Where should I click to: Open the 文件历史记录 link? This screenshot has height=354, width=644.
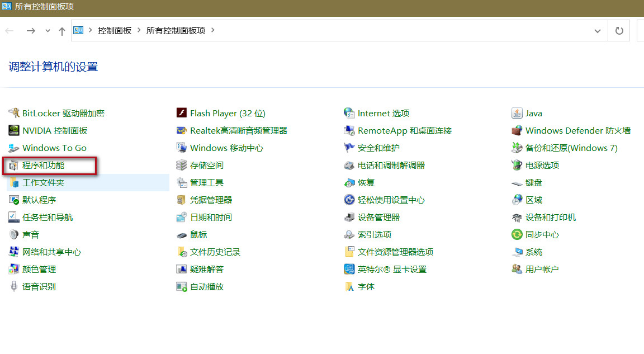[x=215, y=252]
